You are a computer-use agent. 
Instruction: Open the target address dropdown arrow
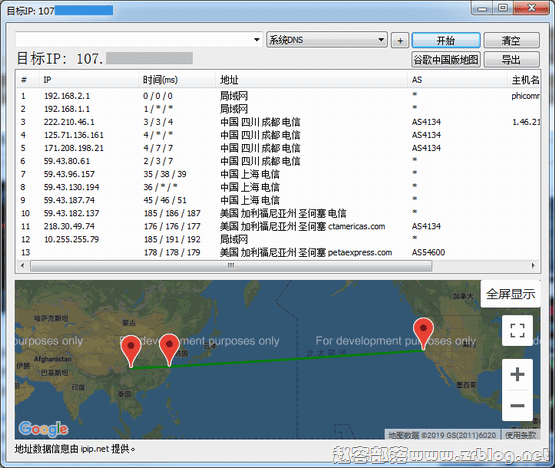pos(257,40)
